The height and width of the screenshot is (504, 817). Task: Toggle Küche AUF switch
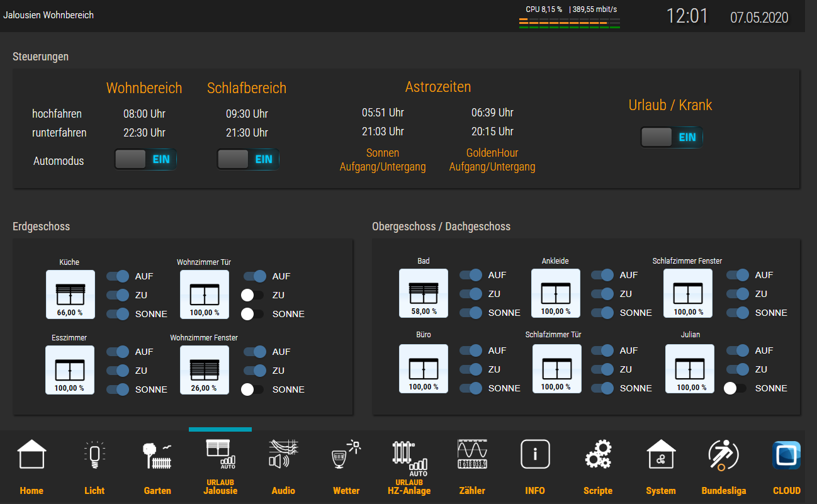[x=117, y=276]
